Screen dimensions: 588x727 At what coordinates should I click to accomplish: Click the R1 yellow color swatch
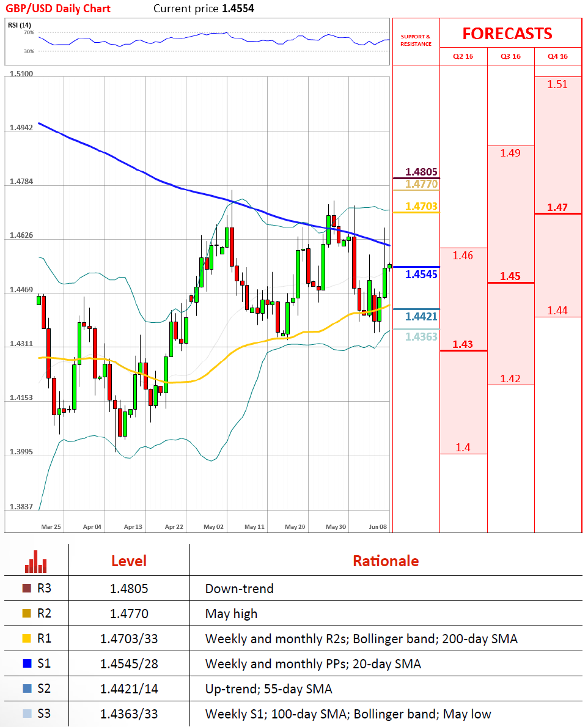27,638
